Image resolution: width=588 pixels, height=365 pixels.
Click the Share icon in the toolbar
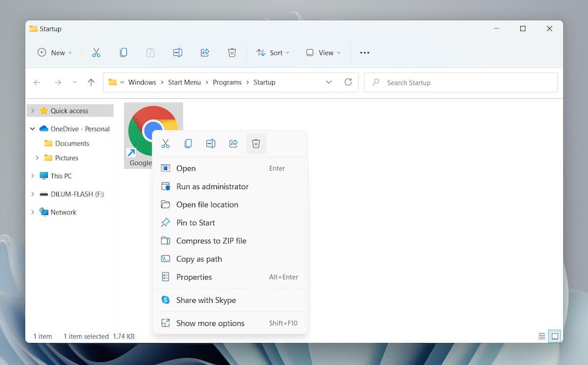pyautogui.click(x=205, y=52)
